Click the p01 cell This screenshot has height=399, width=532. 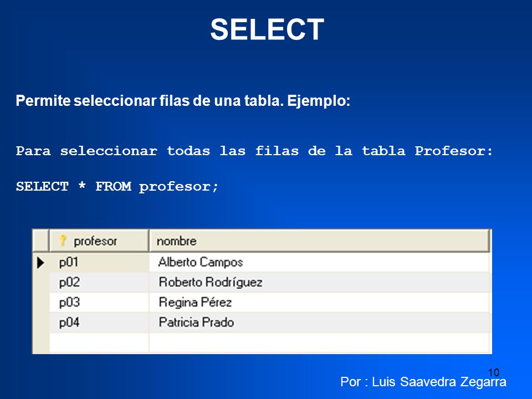click(x=99, y=262)
